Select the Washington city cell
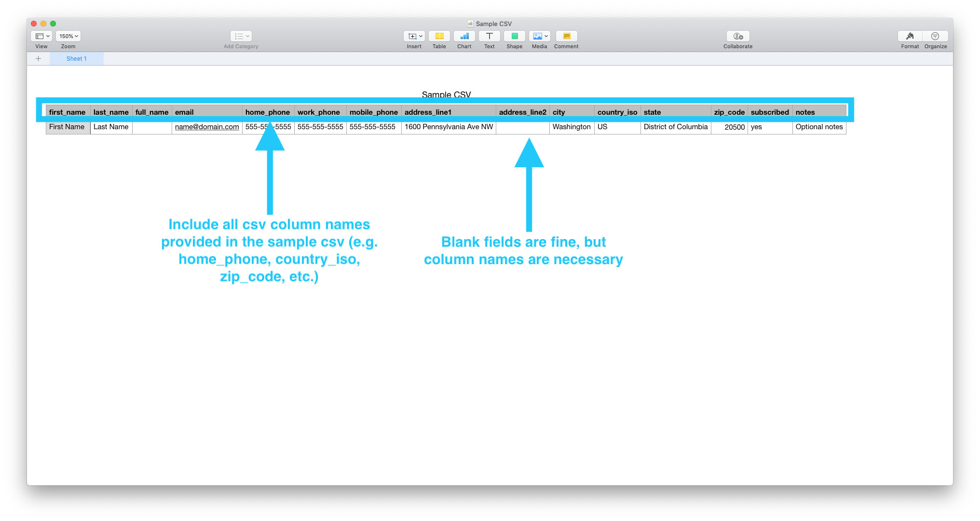This screenshot has height=521, width=980. click(x=572, y=127)
